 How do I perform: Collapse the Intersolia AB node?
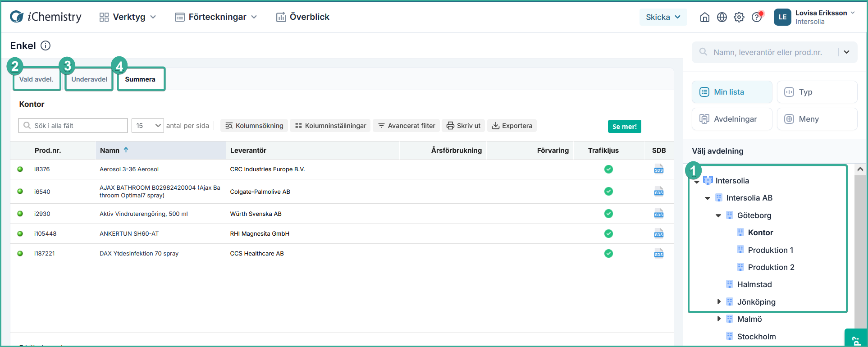708,198
